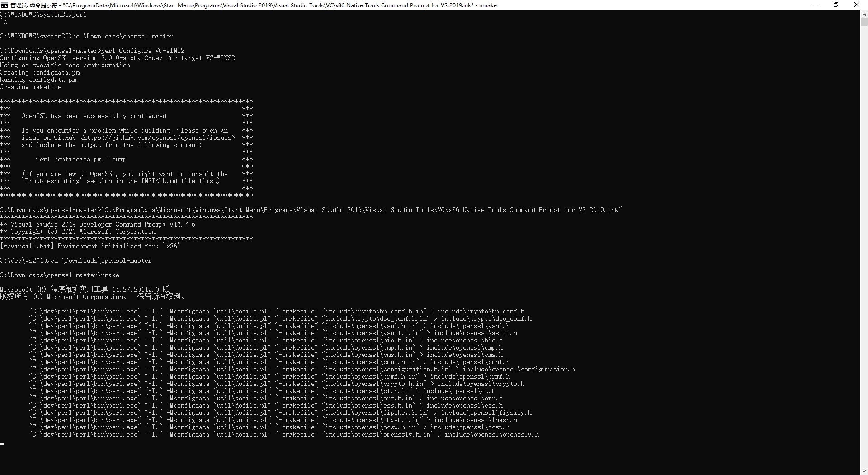Screen dimensions: 868x475
Task: Click the line generating include\openssl\cmp.h
Action: coord(266,347)
